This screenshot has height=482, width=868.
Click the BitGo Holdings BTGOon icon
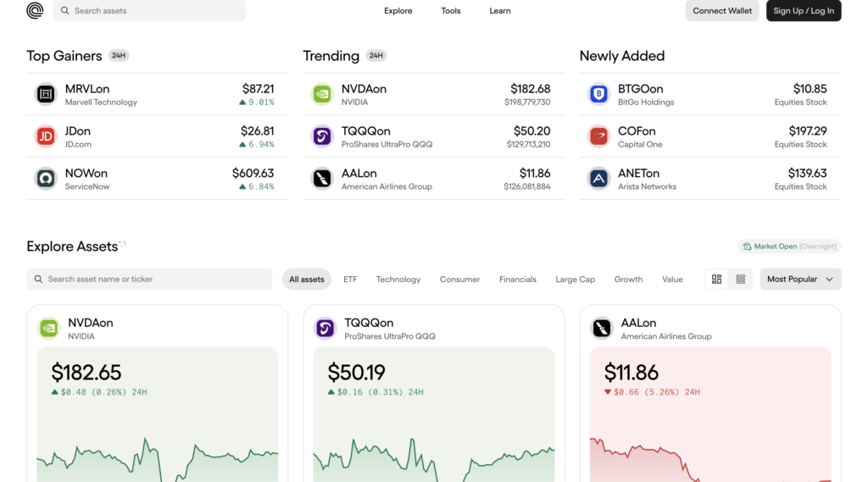[598, 94]
